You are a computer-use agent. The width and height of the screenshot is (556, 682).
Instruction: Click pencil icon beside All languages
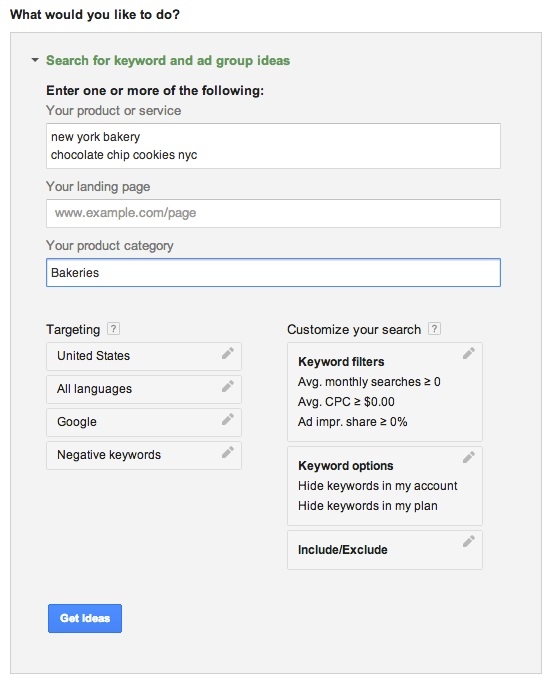coord(228,386)
